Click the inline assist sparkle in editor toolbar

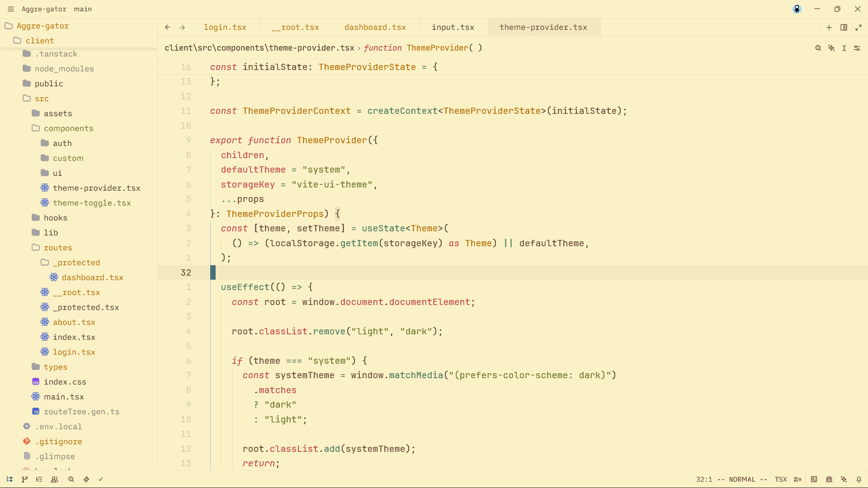(831, 48)
